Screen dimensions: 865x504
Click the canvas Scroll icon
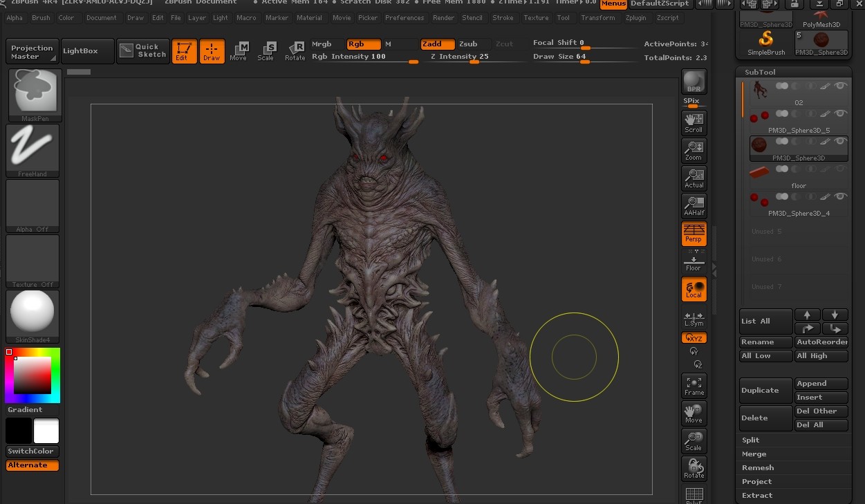click(694, 122)
